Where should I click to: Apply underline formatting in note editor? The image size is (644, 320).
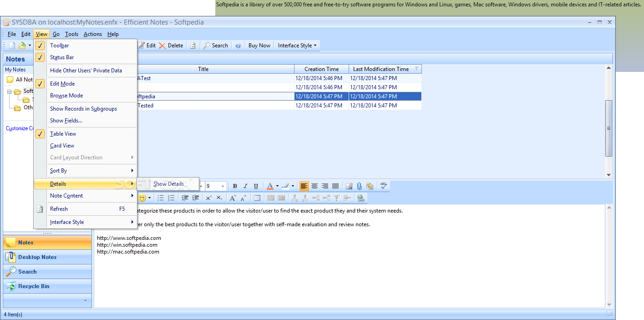coord(256,186)
